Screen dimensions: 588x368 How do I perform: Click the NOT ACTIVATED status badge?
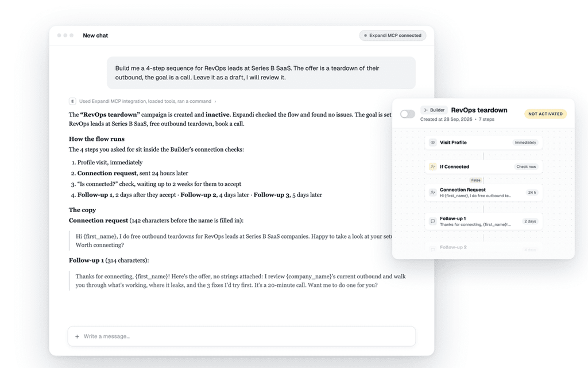pos(546,114)
